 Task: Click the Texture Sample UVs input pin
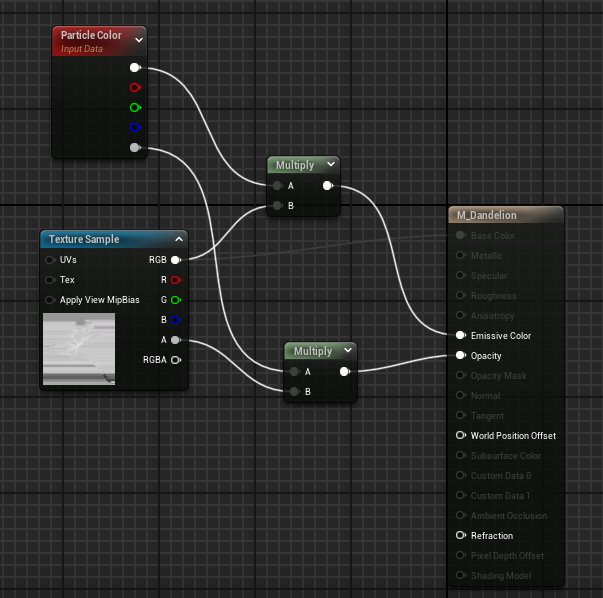tap(51, 260)
